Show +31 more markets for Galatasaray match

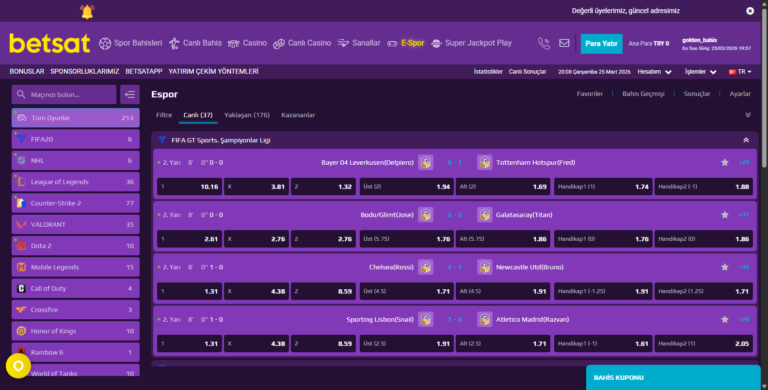[x=744, y=215]
